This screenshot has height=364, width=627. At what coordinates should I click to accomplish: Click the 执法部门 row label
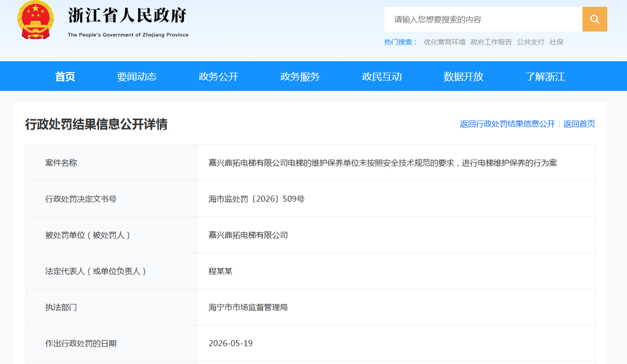pyautogui.click(x=61, y=307)
